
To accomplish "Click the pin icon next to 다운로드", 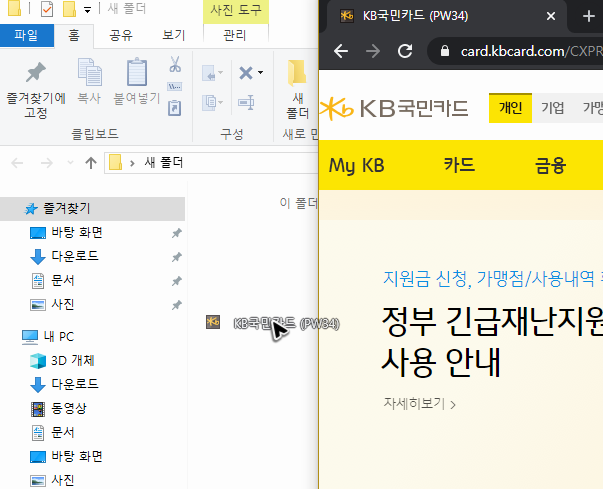I will tap(177, 257).
